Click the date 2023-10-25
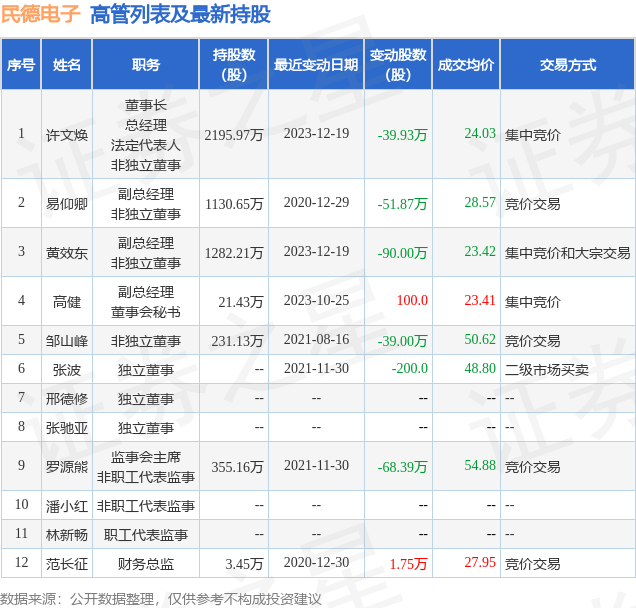 tap(316, 300)
